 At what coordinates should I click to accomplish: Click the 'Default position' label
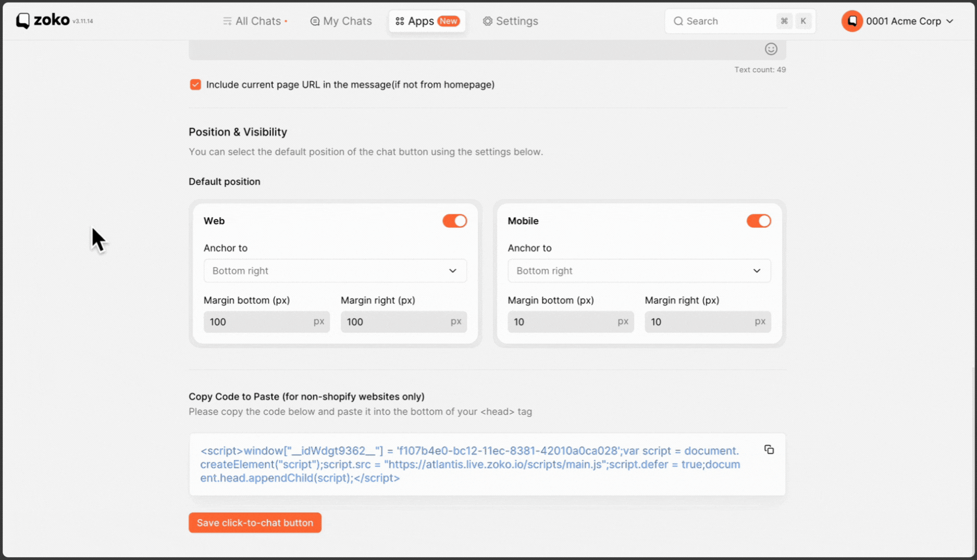(224, 181)
